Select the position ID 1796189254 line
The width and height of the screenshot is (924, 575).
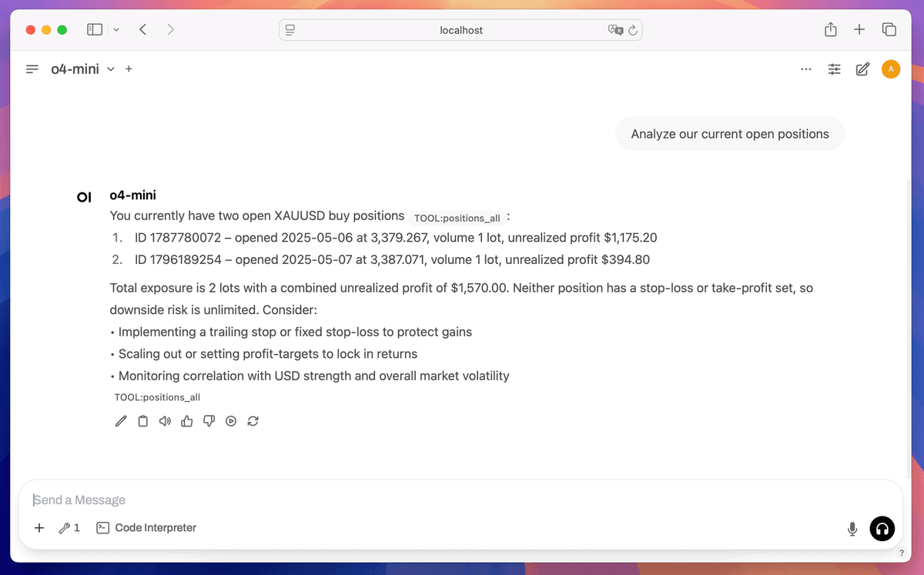click(392, 259)
